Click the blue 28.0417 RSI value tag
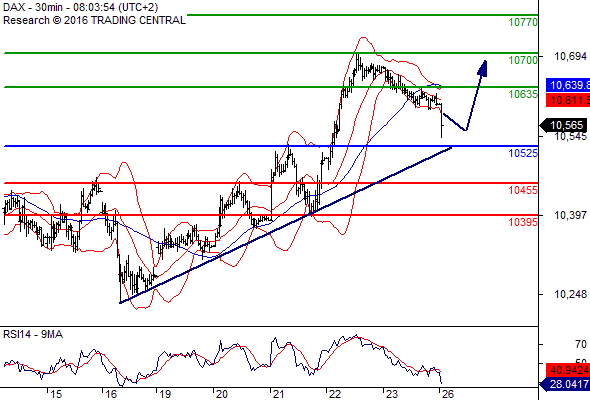Screen dimensions: 590x400 click(x=565, y=384)
